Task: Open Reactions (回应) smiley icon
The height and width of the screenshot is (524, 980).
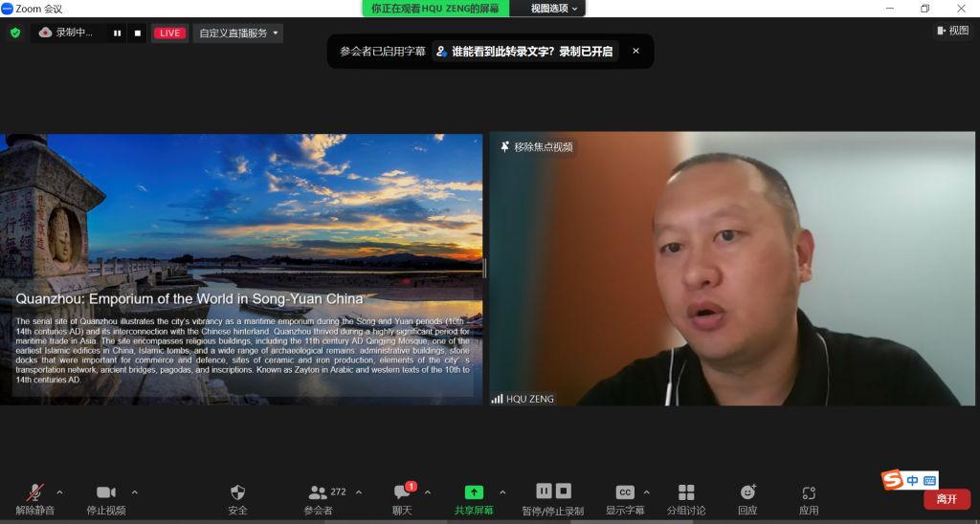Action: tap(747, 493)
